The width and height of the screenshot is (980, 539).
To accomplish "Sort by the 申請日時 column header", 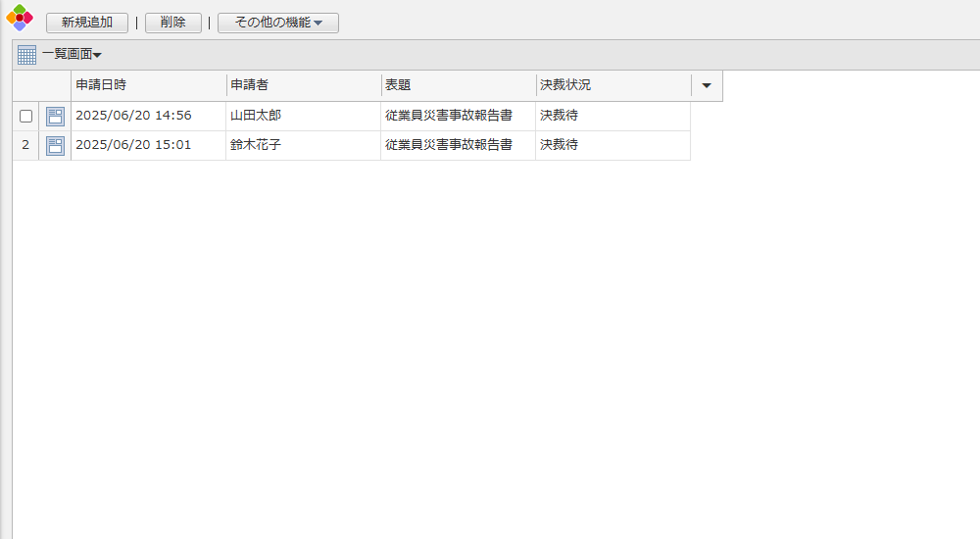I will click(x=148, y=85).
